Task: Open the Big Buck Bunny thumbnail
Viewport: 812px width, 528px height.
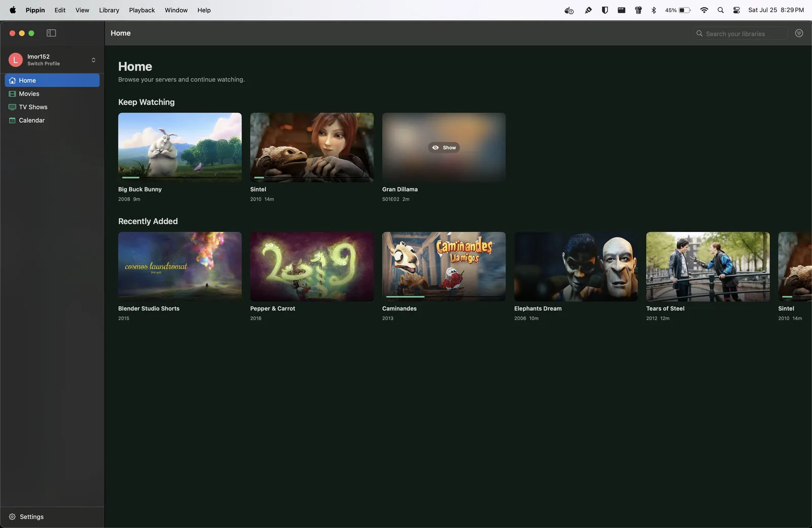Action: pos(180,147)
